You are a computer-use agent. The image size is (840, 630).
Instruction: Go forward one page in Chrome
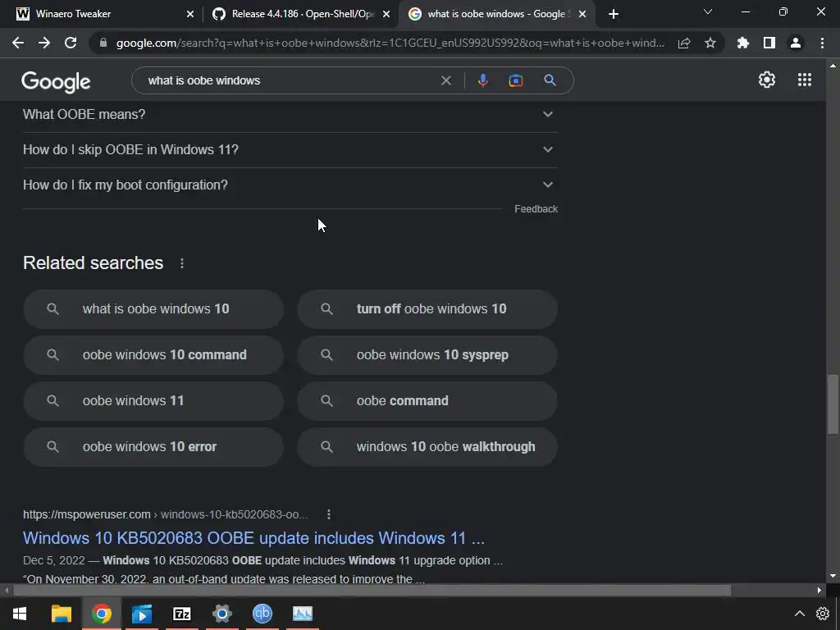pos(44,43)
